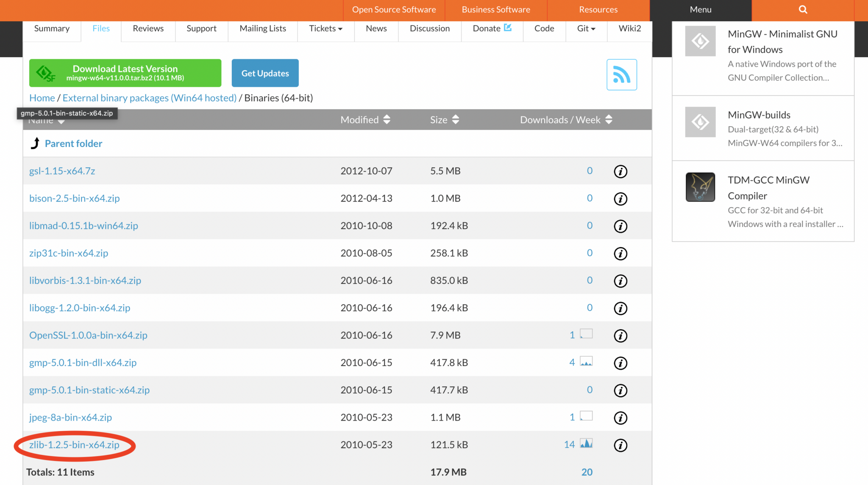Open the Business Software menu
The image size is (868, 485).
[x=496, y=9]
